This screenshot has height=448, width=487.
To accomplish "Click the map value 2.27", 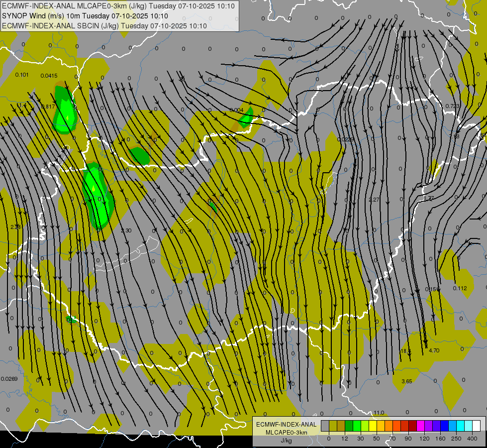I will click(x=374, y=200).
